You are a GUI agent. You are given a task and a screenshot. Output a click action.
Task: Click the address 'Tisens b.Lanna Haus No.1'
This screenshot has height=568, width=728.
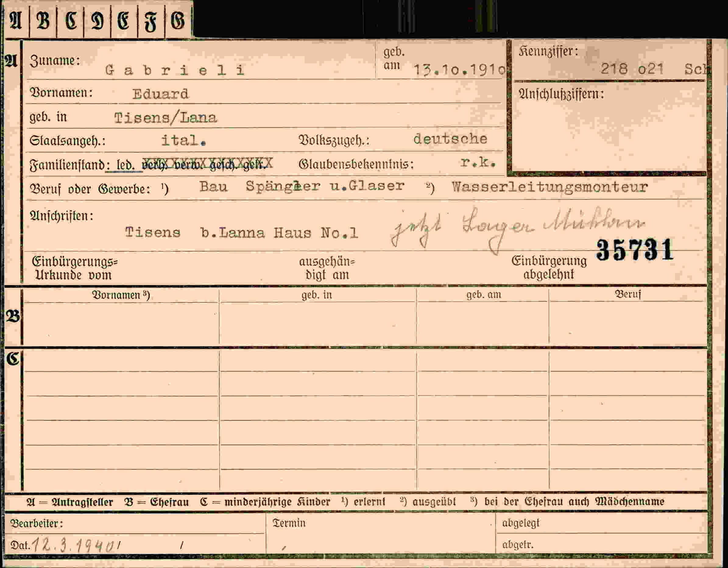pos(242,233)
